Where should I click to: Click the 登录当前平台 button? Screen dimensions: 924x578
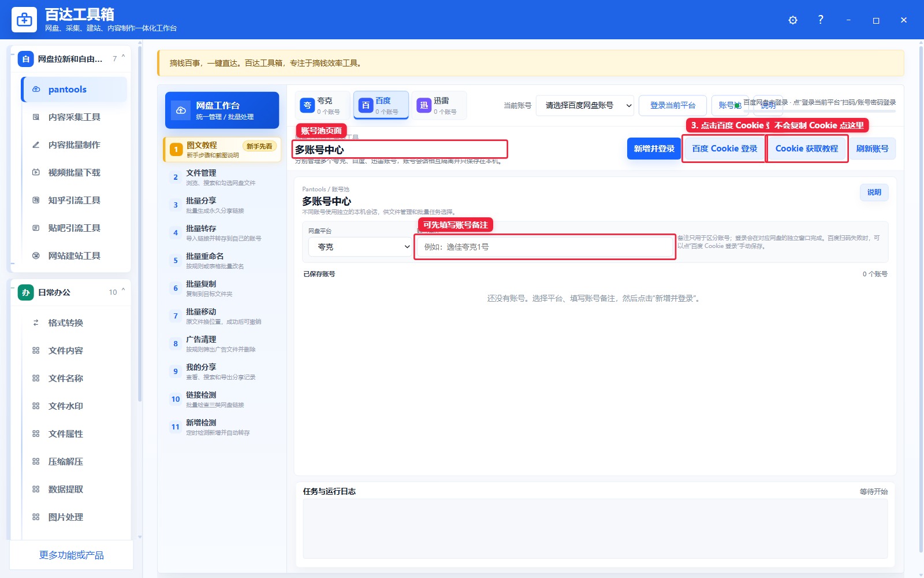click(x=672, y=106)
